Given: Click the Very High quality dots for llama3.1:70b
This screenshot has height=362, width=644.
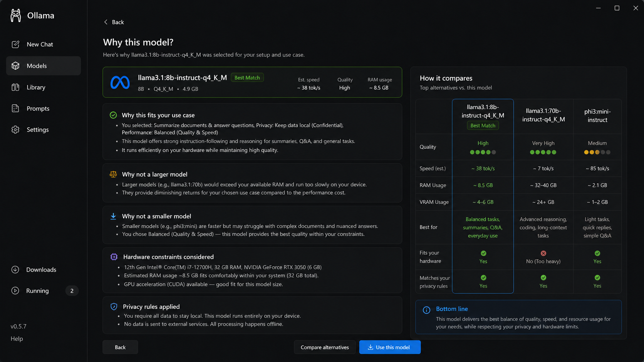Looking at the screenshot, I should 543,152.
